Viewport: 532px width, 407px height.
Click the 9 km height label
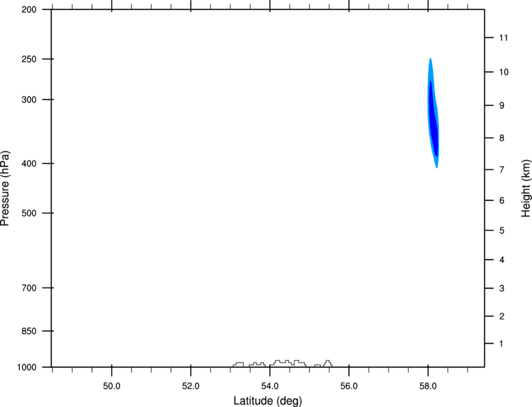pyautogui.click(x=502, y=106)
